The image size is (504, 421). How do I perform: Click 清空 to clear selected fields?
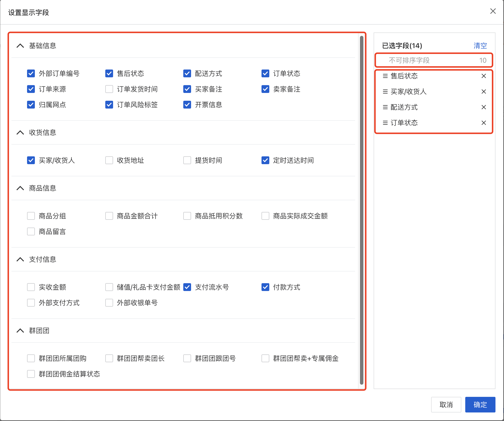[x=480, y=46]
